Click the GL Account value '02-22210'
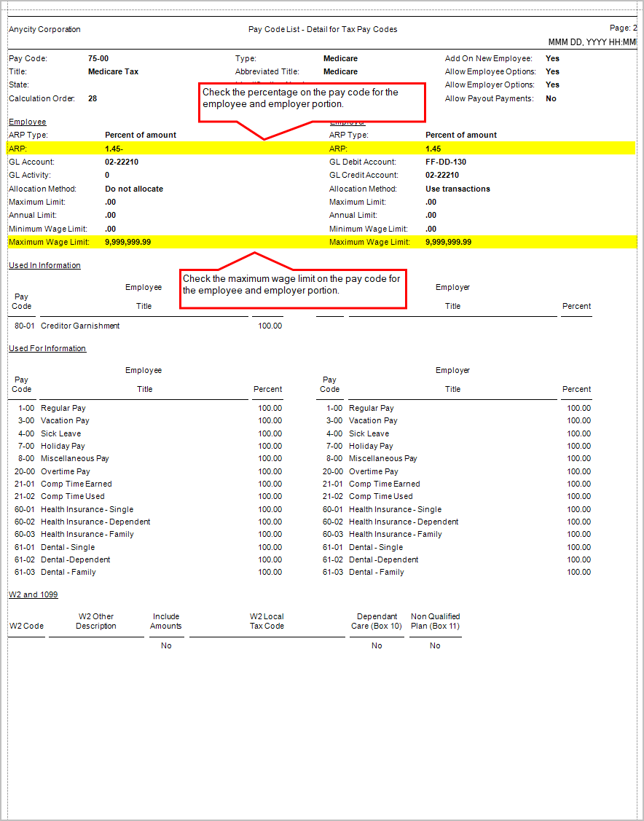 point(122,162)
